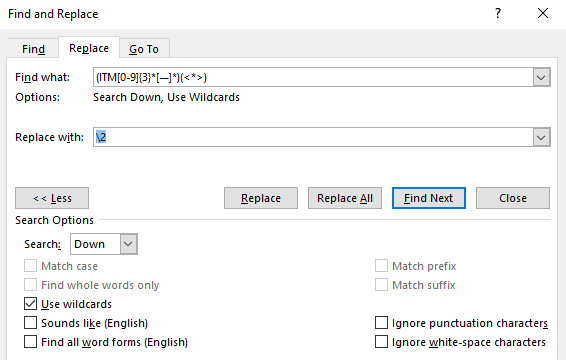Image resolution: width=566 pixels, height=360 pixels.
Task: Expand the Replace with history dropdown
Action: pyautogui.click(x=541, y=137)
